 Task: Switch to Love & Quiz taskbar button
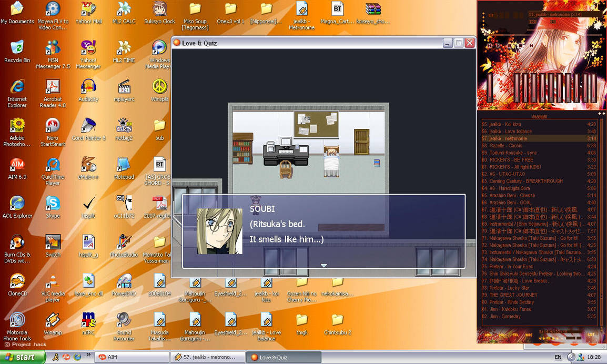tap(284, 357)
